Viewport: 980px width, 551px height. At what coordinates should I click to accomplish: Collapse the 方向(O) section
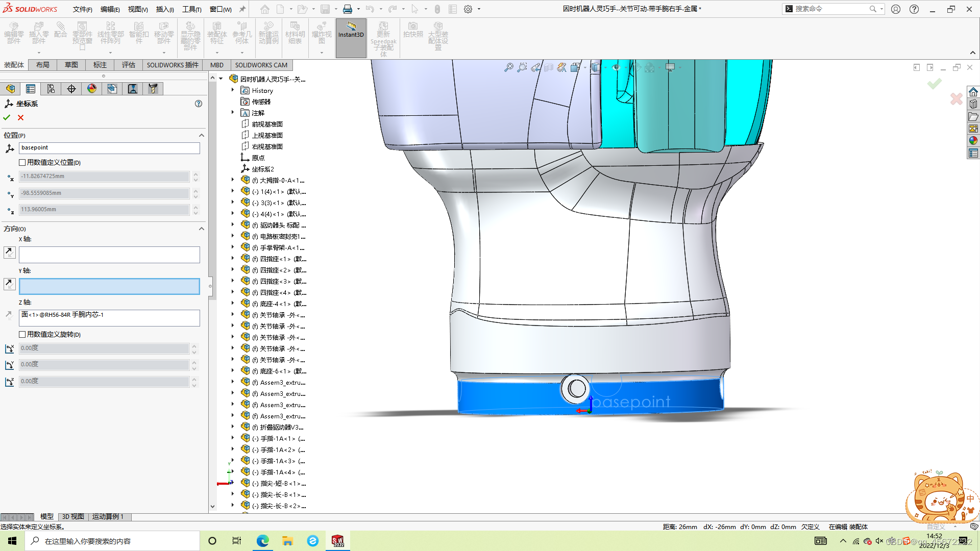(x=201, y=229)
